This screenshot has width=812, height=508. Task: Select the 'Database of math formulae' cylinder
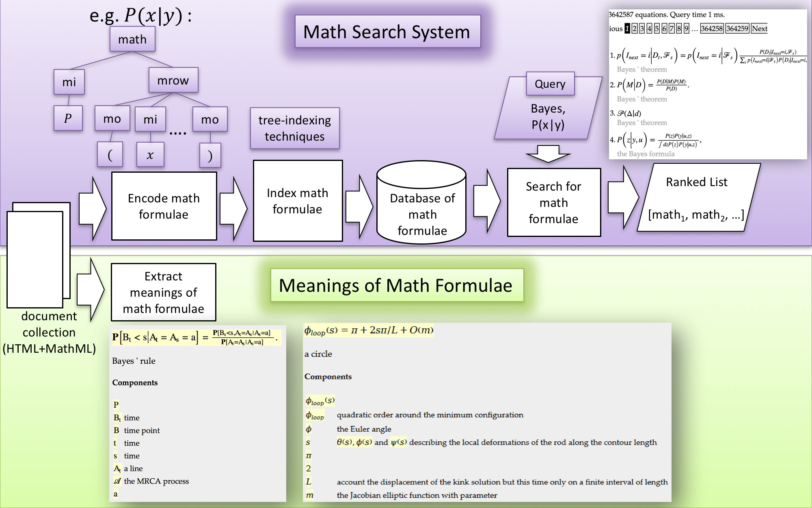coord(421,203)
